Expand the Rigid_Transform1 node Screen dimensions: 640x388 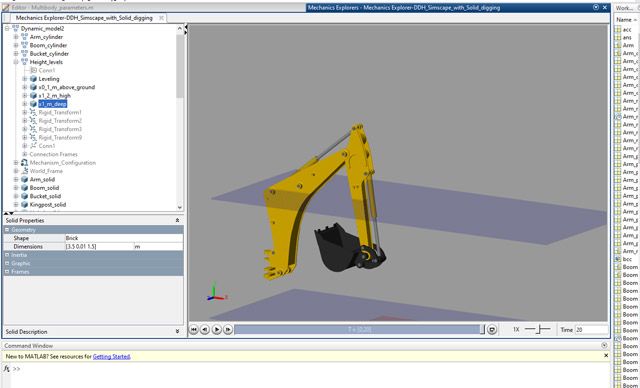click(x=25, y=112)
